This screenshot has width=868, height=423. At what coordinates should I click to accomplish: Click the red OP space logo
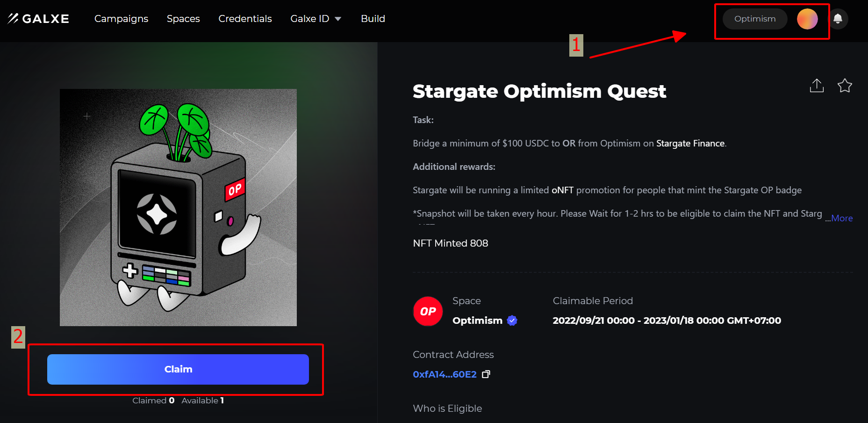pos(428,311)
